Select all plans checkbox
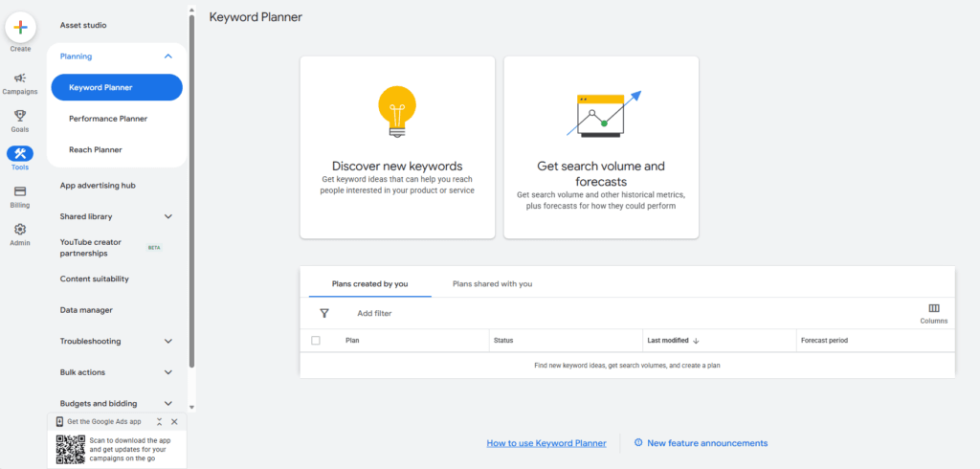Image resolution: width=980 pixels, height=469 pixels. click(316, 341)
